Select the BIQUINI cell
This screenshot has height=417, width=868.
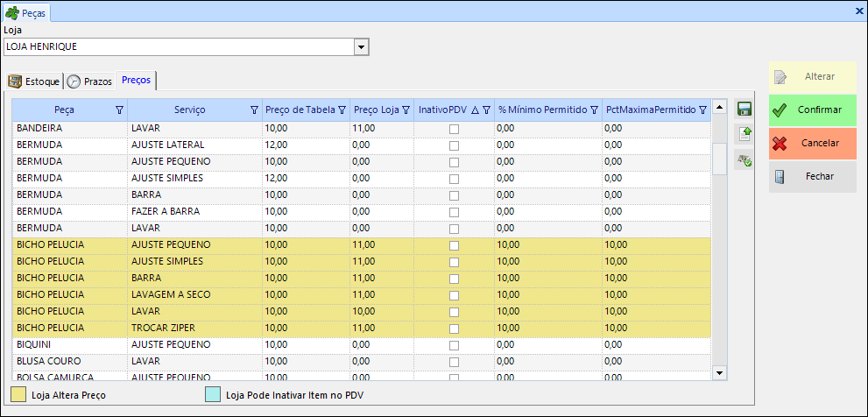pos(70,344)
